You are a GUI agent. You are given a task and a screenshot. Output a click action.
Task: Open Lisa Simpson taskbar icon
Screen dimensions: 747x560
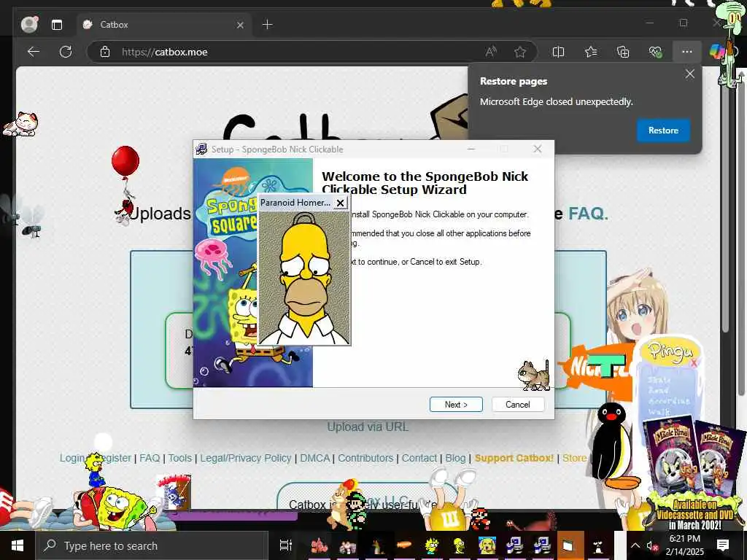click(x=432, y=545)
